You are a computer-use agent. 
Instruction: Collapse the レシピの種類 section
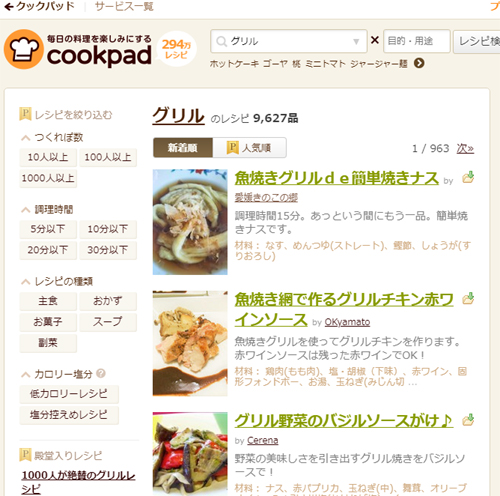[26, 282]
